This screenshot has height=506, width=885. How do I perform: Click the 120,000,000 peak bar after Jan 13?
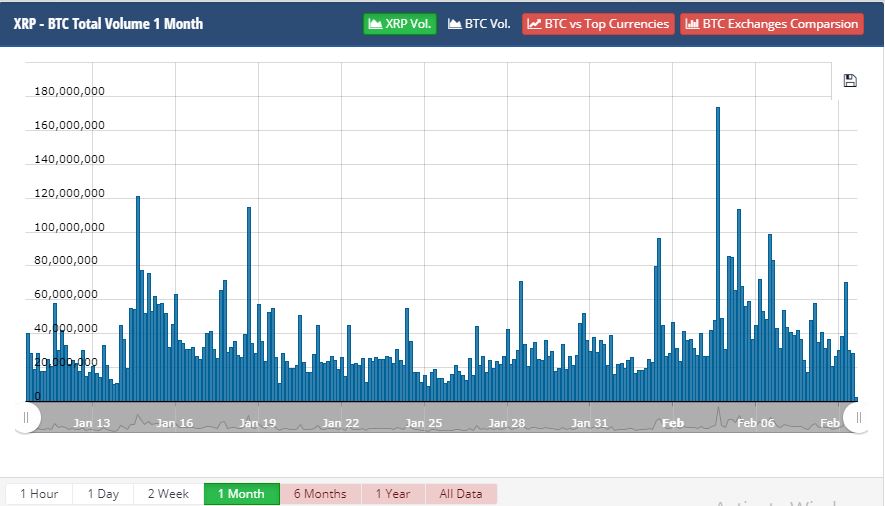point(138,300)
